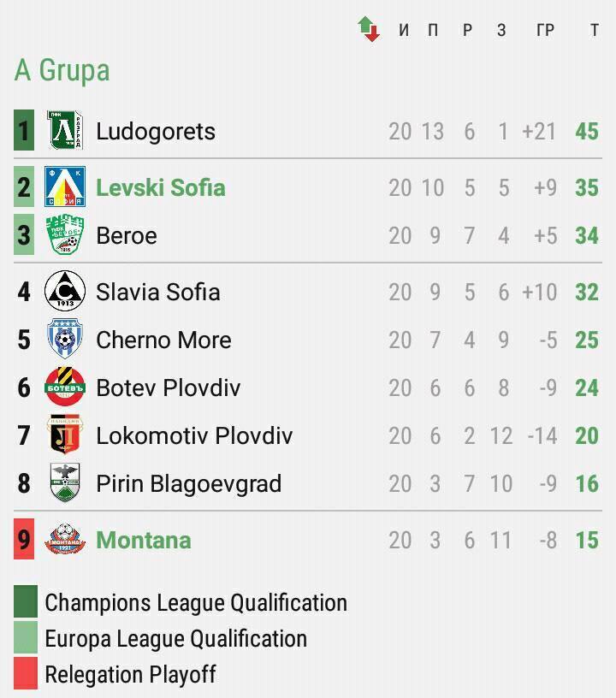Select the A Grupa league heading
Image resolution: width=616 pixels, height=698 pixels.
[x=62, y=70]
